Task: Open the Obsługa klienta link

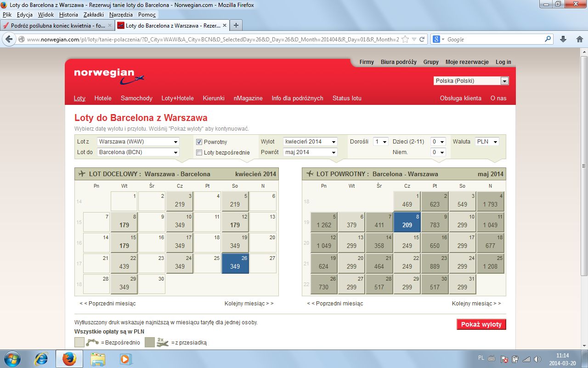Action: pos(461,98)
